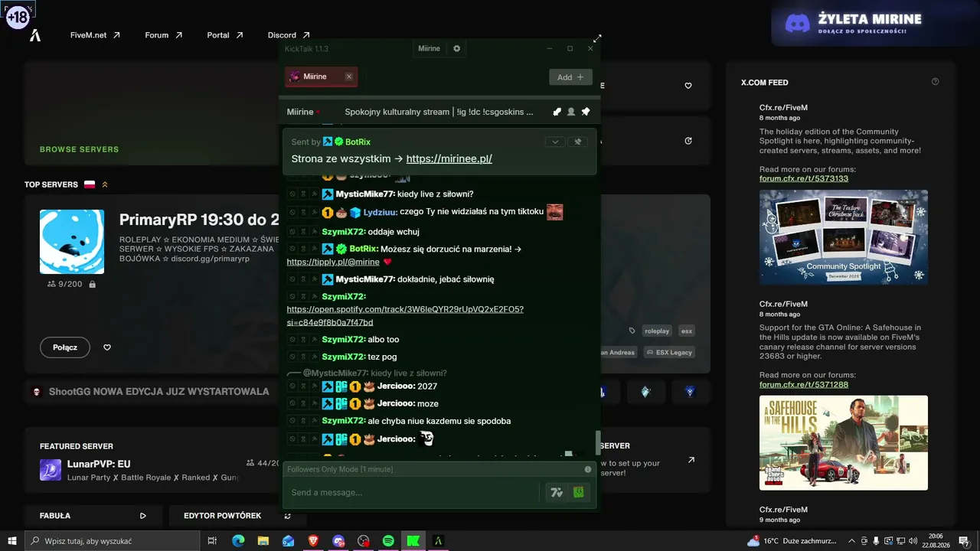
Task: Open the tipply.pl/@mirine link
Action: pyautogui.click(x=333, y=262)
